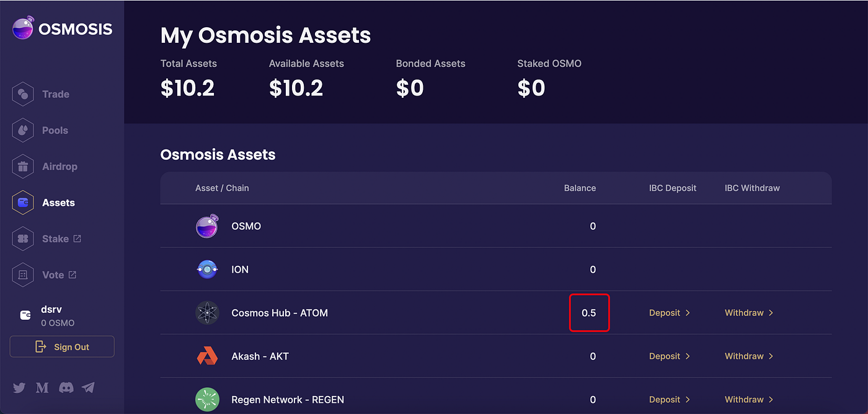Click the Sign Out button
Screen dimensions: 868x414
click(x=62, y=347)
